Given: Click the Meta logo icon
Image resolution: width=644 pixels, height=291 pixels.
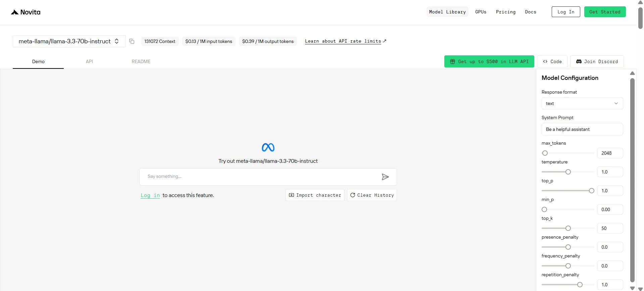Looking at the screenshot, I should tap(268, 147).
